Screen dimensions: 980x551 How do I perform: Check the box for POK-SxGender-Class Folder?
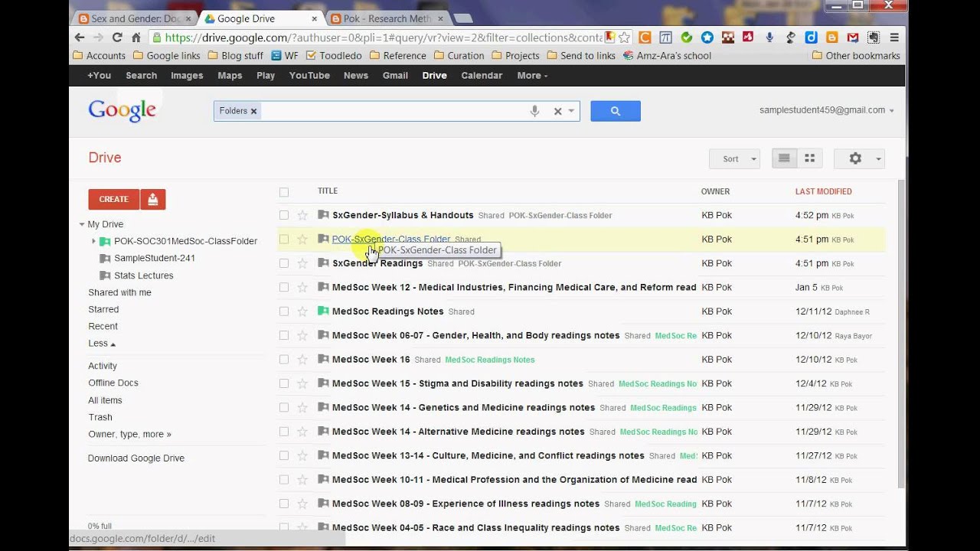point(284,239)
